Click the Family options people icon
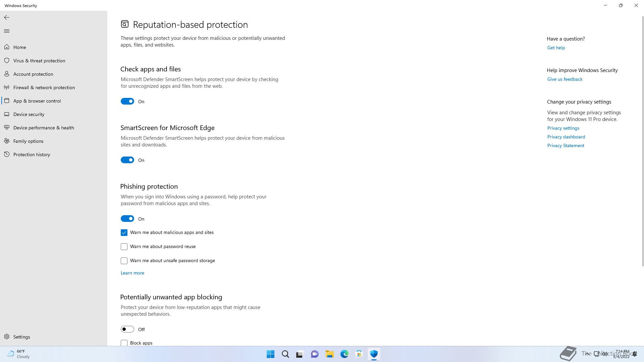The height and width of the screenshot is (362, 644). 7,141
